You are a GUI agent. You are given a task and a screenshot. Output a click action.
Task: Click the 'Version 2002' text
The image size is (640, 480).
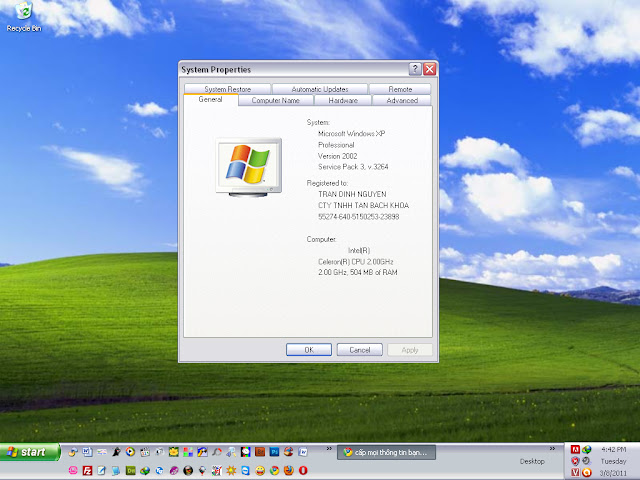[x=338, y=156]
